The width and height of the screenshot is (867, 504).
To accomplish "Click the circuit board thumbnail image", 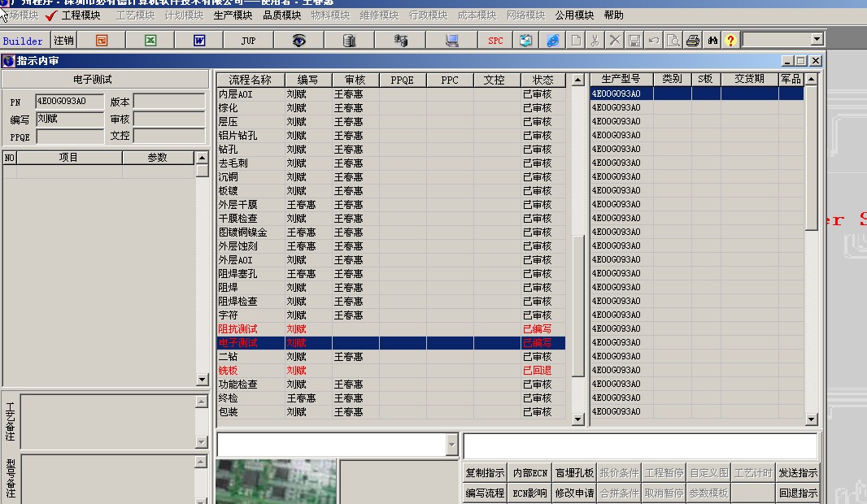I will click(276, 480).
